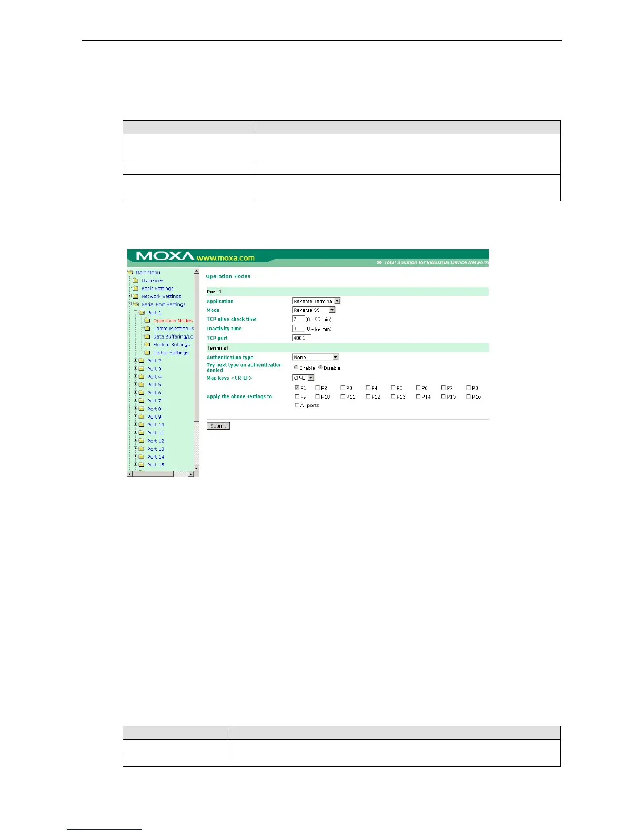Open the Operation Modes tree entry

click(173, 321)
